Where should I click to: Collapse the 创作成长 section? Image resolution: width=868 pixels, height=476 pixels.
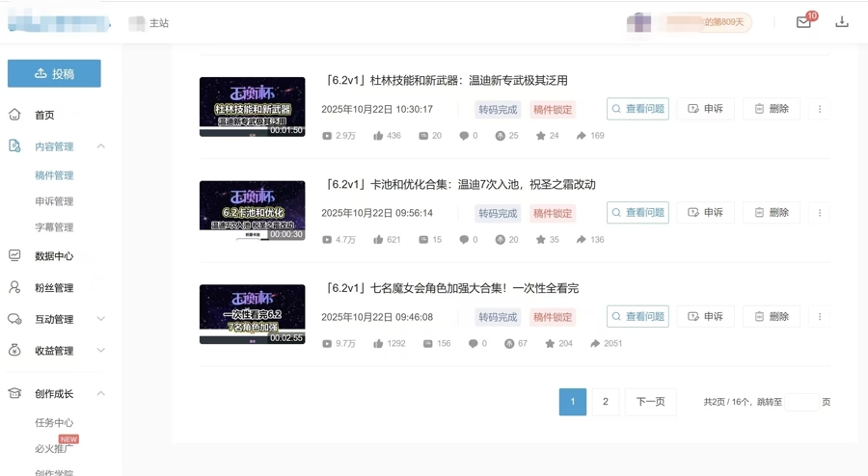(100, 394)
